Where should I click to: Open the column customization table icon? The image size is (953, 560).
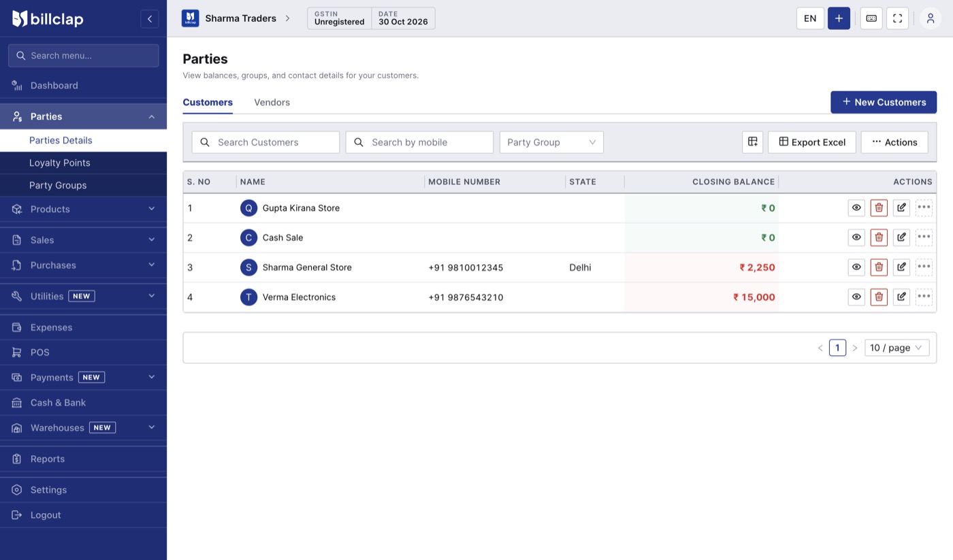click(x=753, y=142)
